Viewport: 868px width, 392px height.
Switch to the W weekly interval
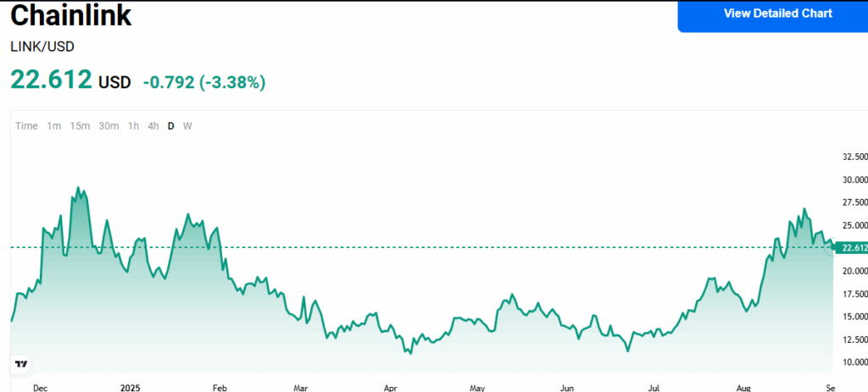[187, 126]
